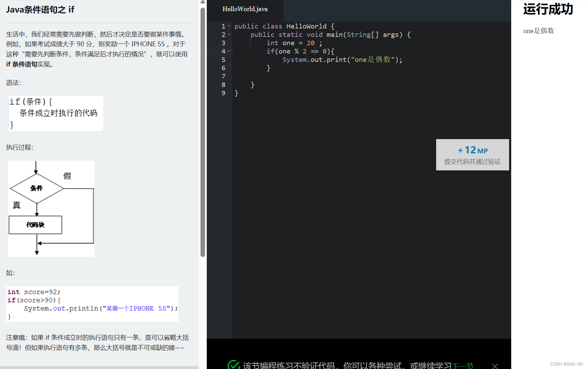
Task: Close the green validation message banner
Action: pyautogui.click(x=495, y=366)
